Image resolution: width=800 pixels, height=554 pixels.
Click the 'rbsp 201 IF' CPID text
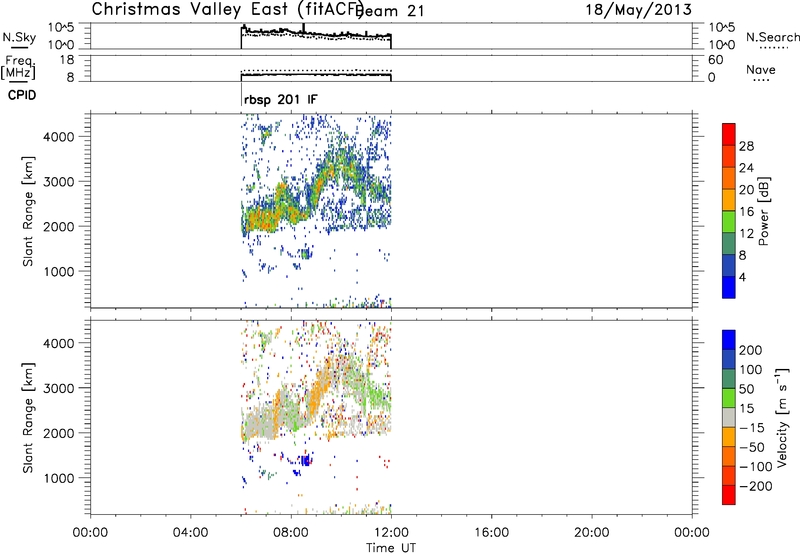tap(281, 99)
